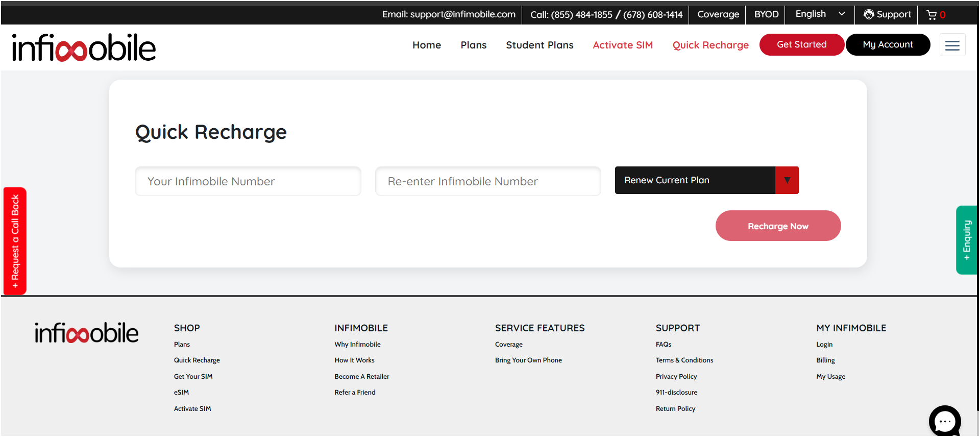This screenshot has width=980, height=437.
Task: Open Refer a Friend footer link
Action: coord(355,393)
